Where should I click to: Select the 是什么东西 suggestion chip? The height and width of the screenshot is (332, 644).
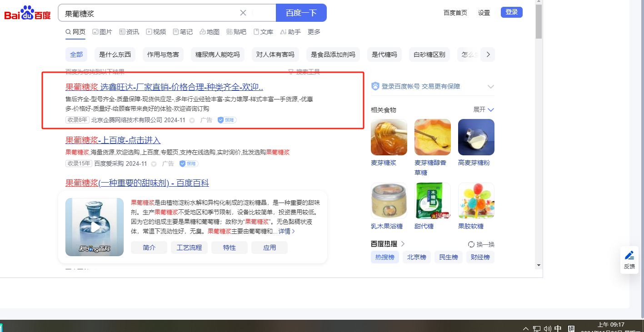(115, 55)
